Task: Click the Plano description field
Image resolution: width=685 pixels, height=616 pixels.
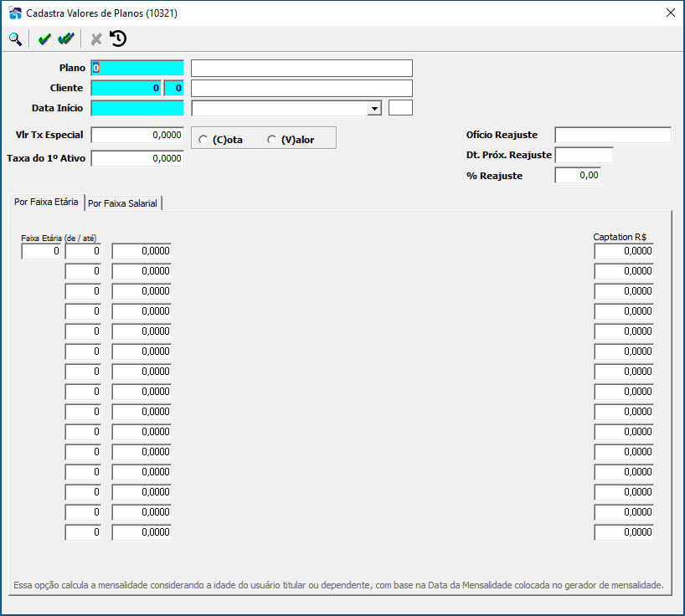Action: coord(301,68)
